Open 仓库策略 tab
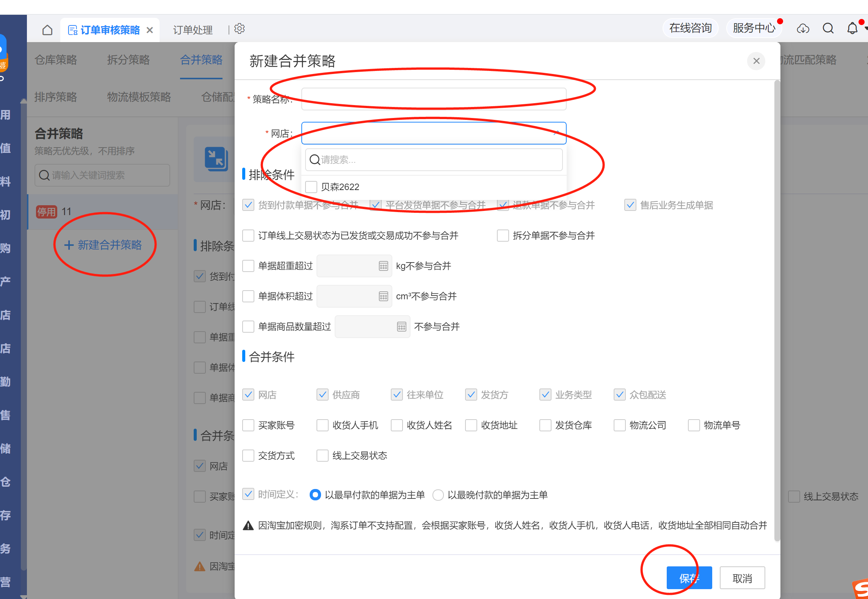Image resolution: width=868 pixels, height=599 pixels. point(56,60)
